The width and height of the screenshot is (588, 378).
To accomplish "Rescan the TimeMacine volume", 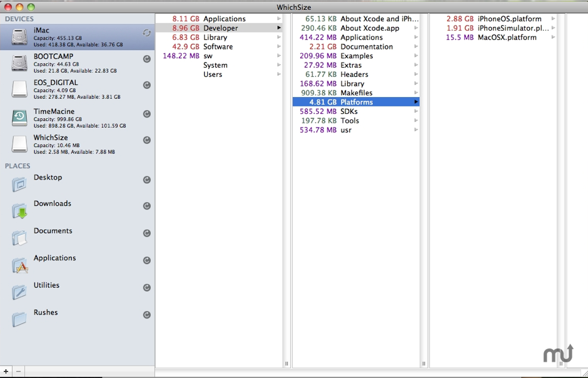I will pyautogui.click(x=147, y=114).
